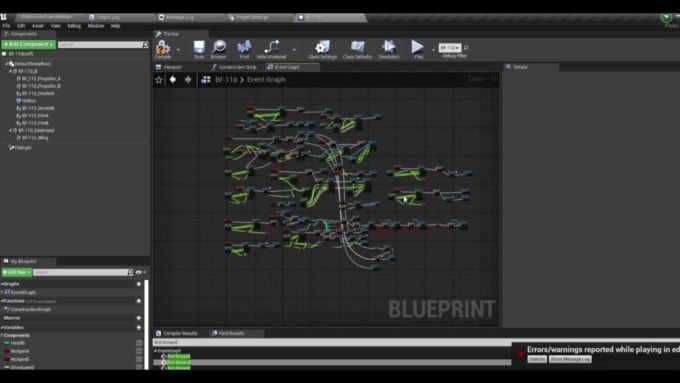Viewport: 680px width, 383px height.
Task: Click the Play button in the toolbar
Action: pyautogui.click(x=418, y=47)
